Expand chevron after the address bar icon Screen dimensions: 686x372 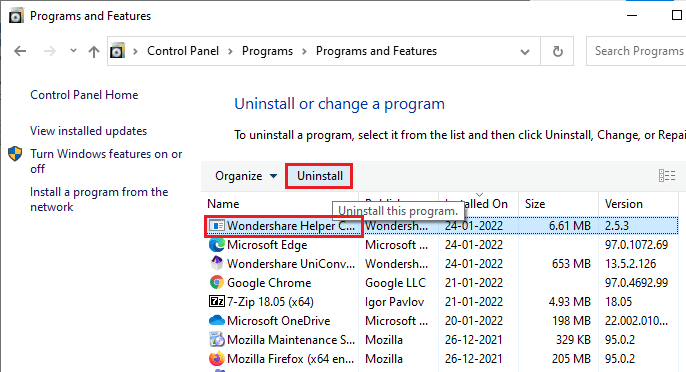tap(135, 52)
